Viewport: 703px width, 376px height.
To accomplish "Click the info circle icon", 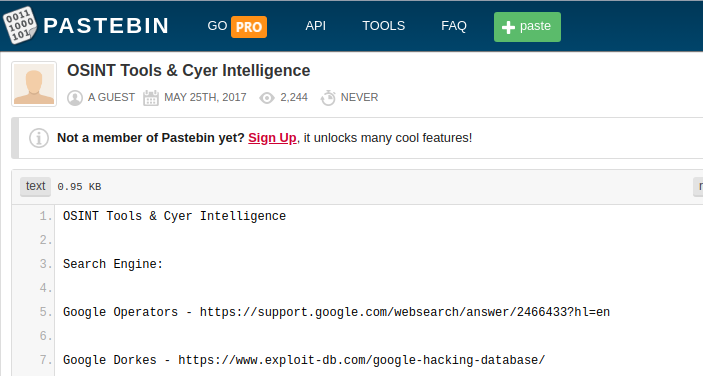I will pos(39,138).
